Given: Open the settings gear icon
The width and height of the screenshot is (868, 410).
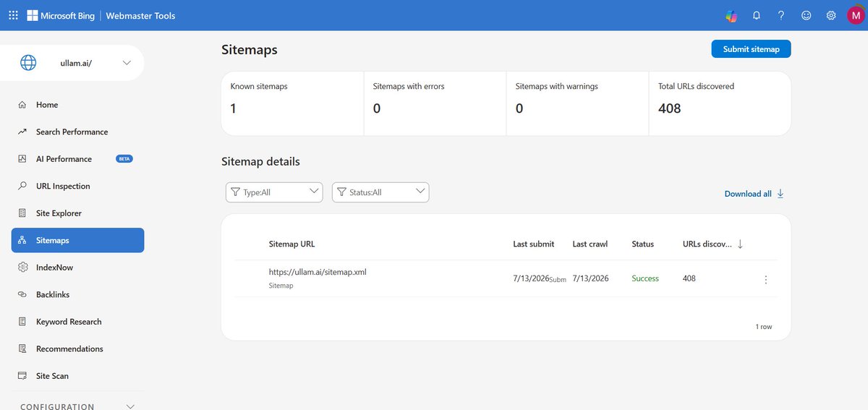Looking at the screenshot, I should pos(831,15).
